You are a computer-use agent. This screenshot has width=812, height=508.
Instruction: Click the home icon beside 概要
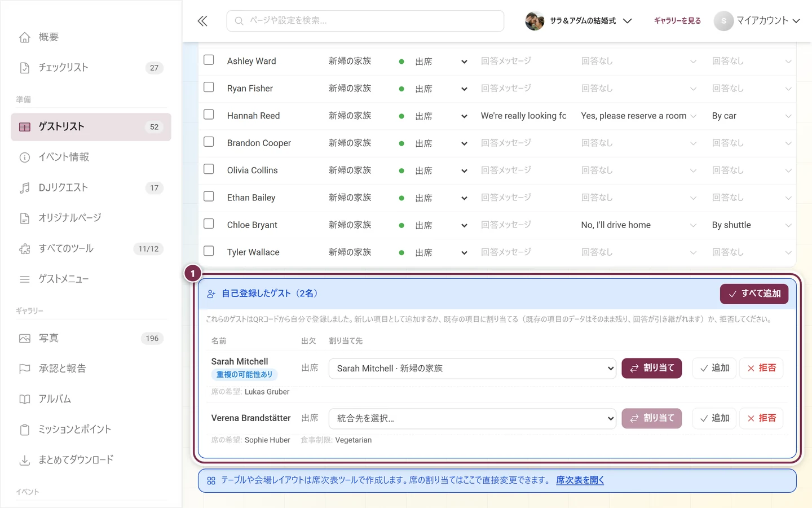click(x=25, y=37)
